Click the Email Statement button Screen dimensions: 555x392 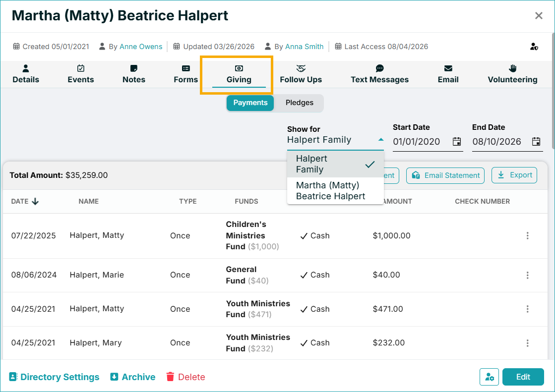point(445,175)
